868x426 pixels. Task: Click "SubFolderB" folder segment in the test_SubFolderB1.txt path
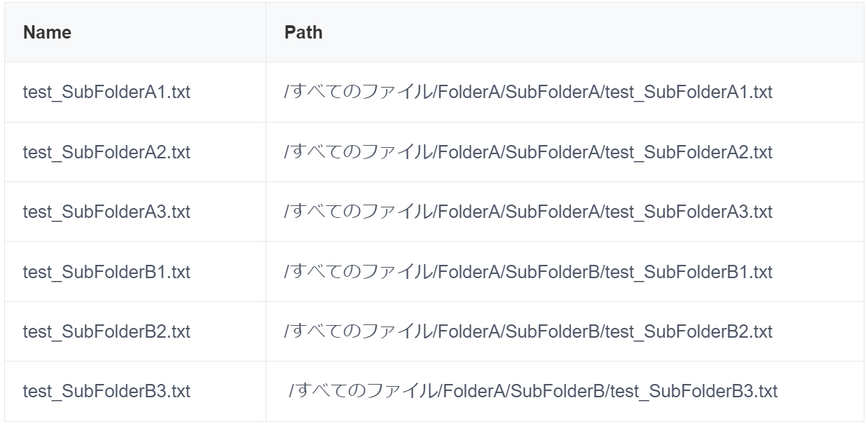click(x=550, y=272)
